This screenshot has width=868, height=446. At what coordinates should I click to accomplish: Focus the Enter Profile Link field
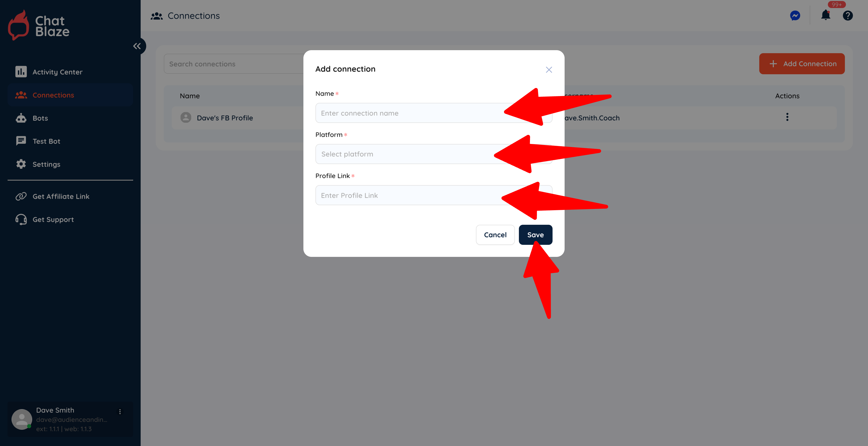pos(434,195)
